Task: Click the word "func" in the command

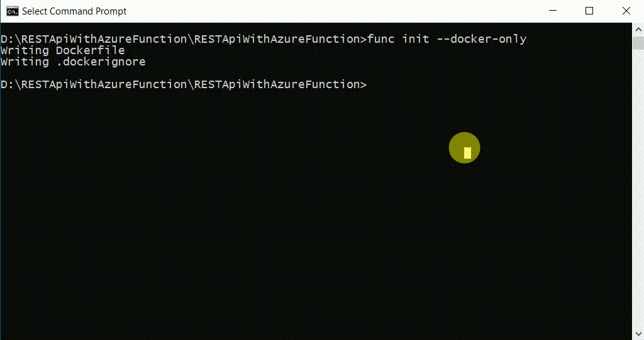Action: point(381,39)
